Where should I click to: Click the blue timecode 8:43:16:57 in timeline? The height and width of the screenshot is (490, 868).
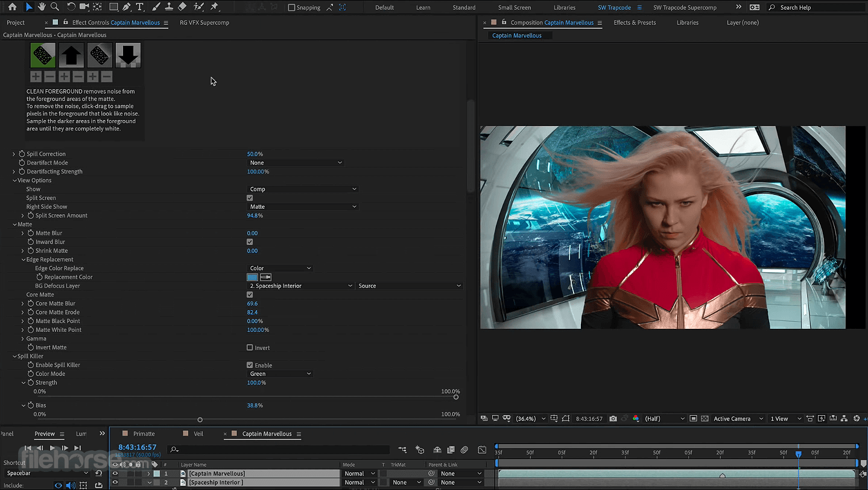pyautogui.click(x=138, y=447)
